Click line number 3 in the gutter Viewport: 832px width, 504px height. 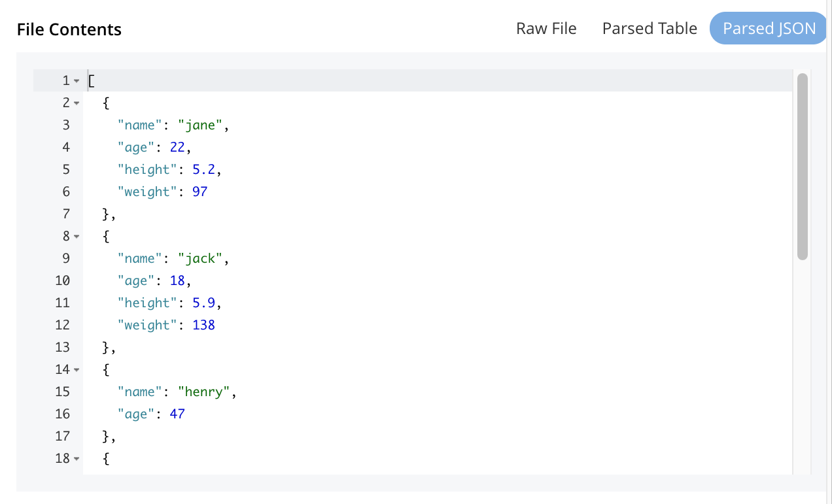[65, 125]
